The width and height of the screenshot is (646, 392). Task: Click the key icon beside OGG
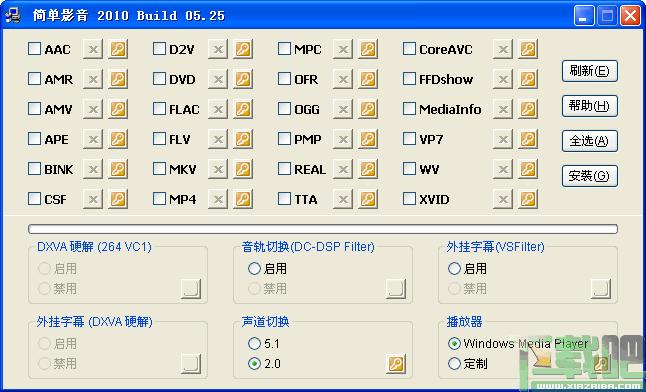[368, 109]
